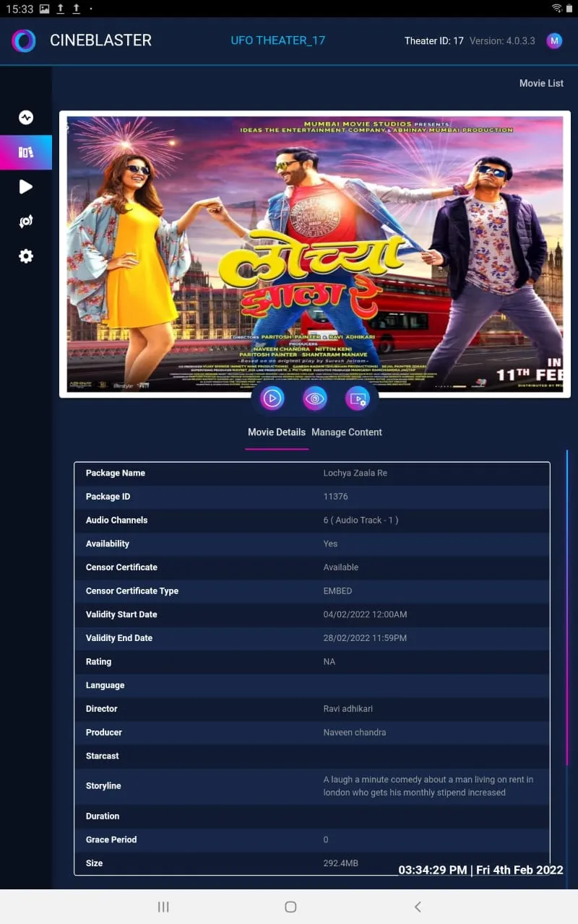
Task: Tap the Android home button
Action: (x=290, y=907)
